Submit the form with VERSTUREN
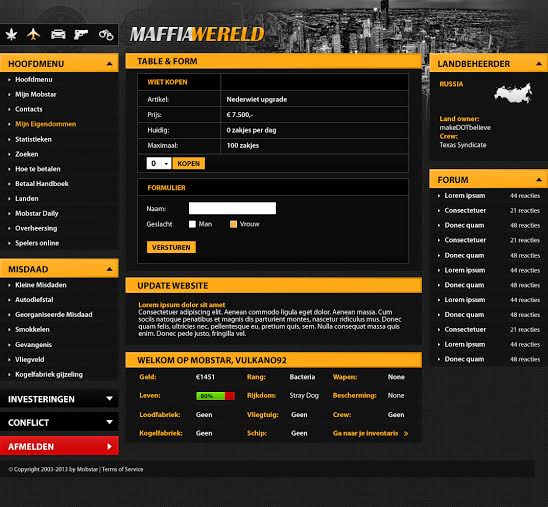Image resolution: width=548 pixels, height=507 pixels. coord(171,247)
